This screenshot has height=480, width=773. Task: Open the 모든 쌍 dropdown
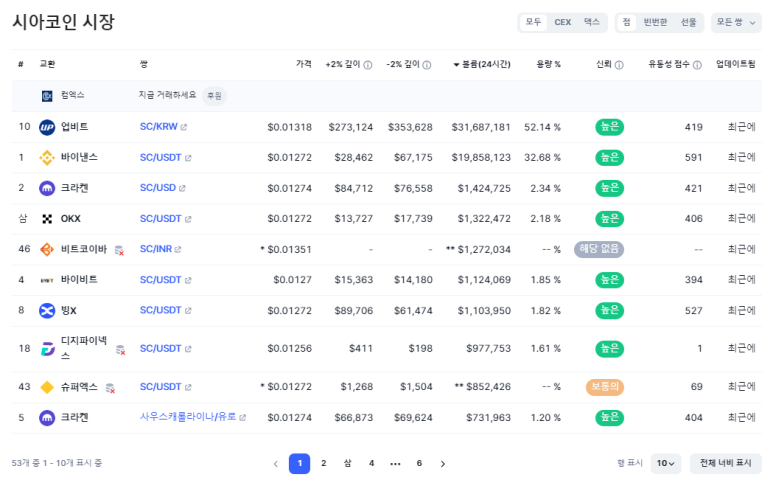point(736,22)
